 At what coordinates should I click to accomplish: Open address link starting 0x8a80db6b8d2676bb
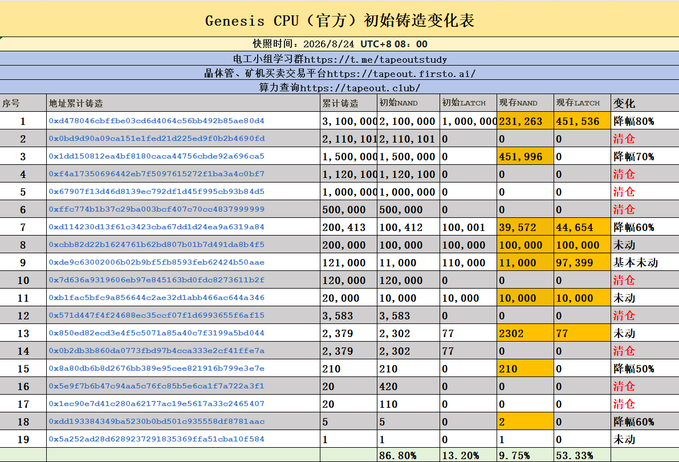click(x=156, y=368)
